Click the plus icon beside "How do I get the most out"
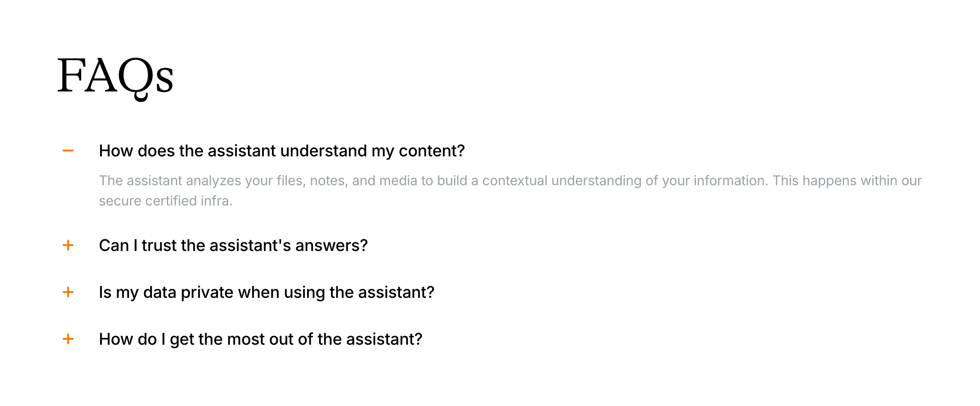Viewport: 980px width, 406px height. point(68,339)
